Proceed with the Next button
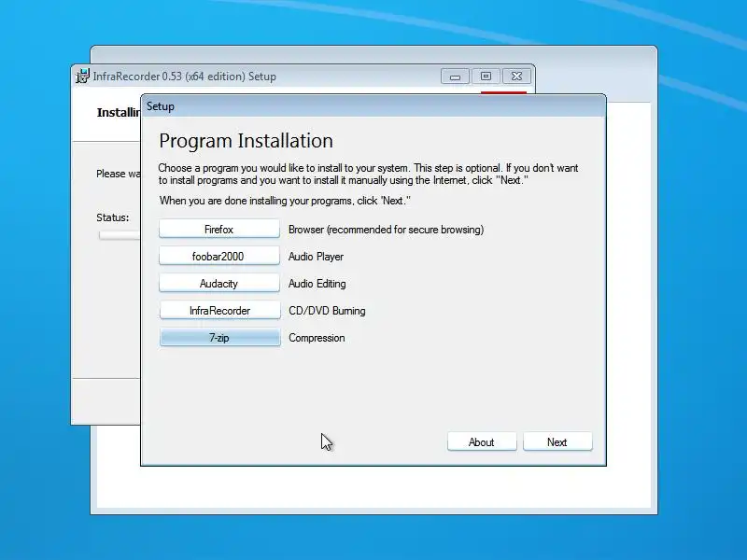 [x=557, y=441]
